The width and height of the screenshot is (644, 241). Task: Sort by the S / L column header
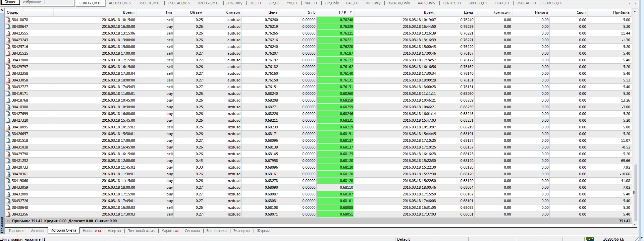[x=298, y=12]
